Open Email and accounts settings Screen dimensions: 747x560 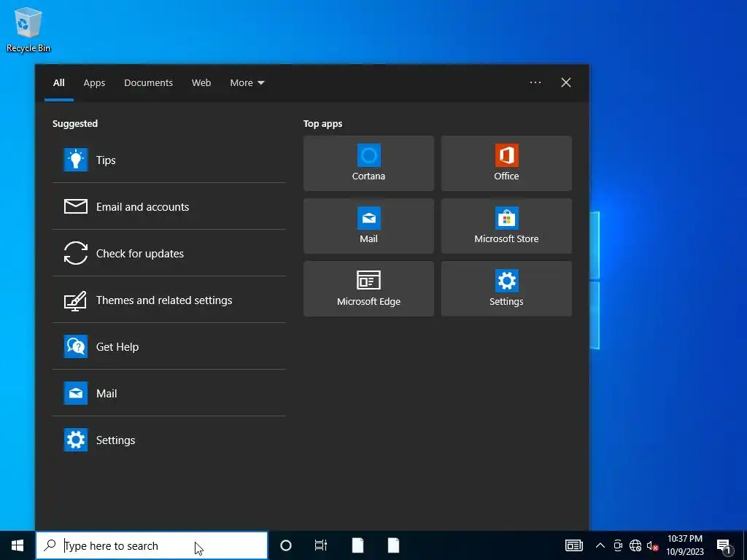click(x=169, y=206)
